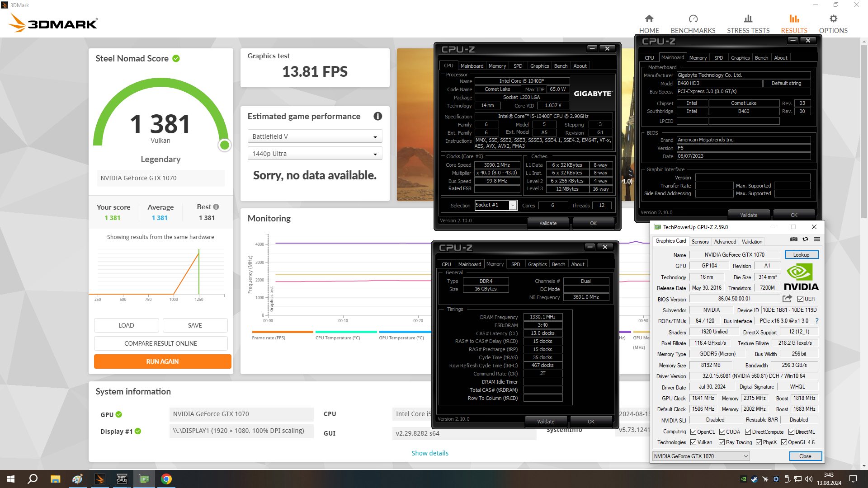868x488 pixels.
Task: Switch to the CPU-Z taskbar icon
Action: point(122,479)
